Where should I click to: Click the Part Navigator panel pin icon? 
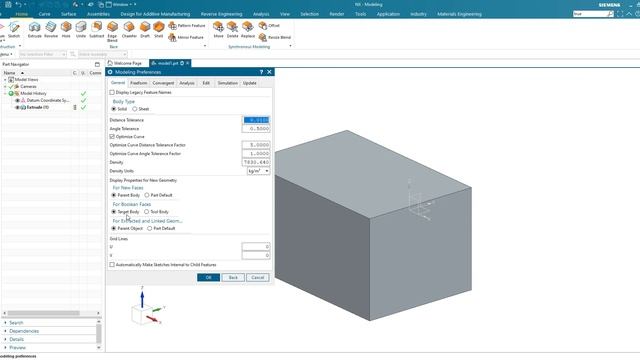(97, 64)
